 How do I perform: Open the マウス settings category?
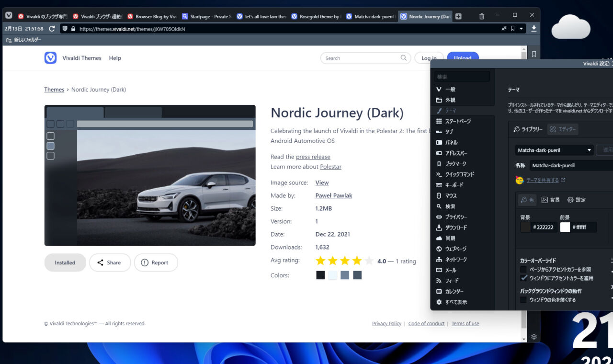(x=462, y=196)
